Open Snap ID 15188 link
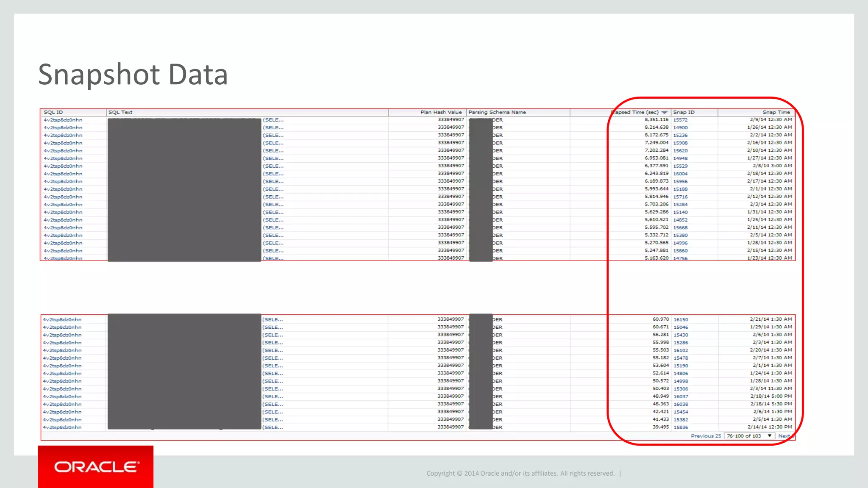This screenshot has width=868, height=488. [680, 189]
